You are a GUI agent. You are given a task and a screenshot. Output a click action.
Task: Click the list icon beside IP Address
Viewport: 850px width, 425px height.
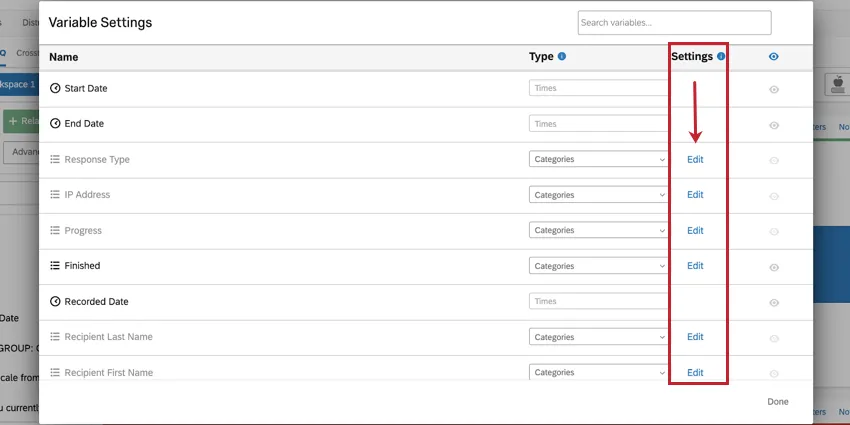tap(55, 195)
